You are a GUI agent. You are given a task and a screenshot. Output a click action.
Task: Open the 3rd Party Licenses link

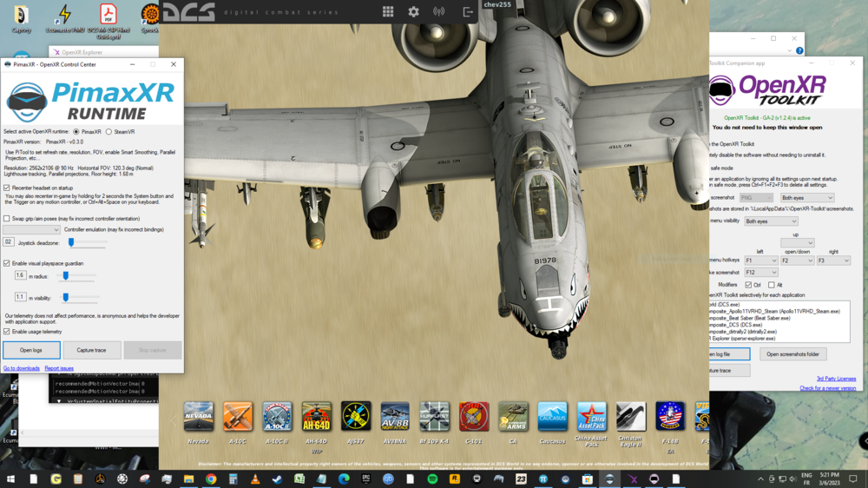836,379
